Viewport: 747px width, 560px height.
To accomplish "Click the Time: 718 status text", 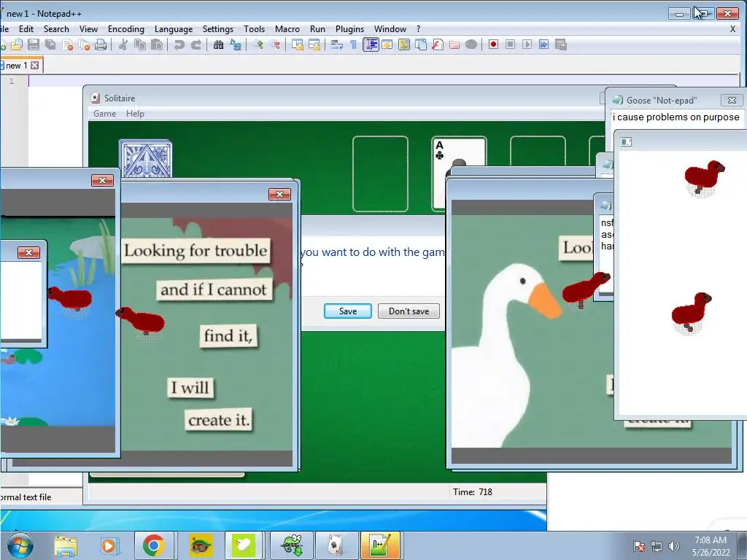I will [x=473, y=492].
